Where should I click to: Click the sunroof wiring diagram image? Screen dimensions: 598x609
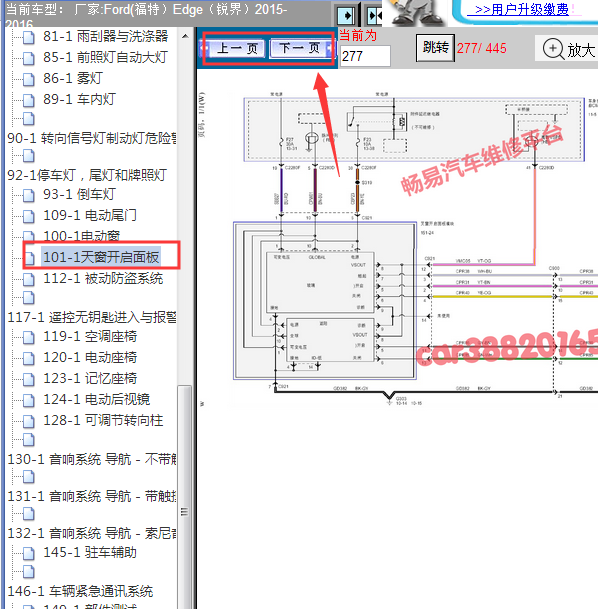point(400,249)
